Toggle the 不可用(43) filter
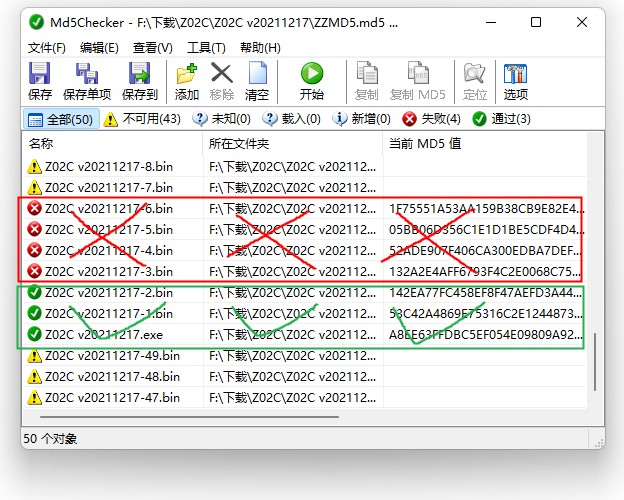Viewport: 624px width, 500px height. tap(141, 119)
